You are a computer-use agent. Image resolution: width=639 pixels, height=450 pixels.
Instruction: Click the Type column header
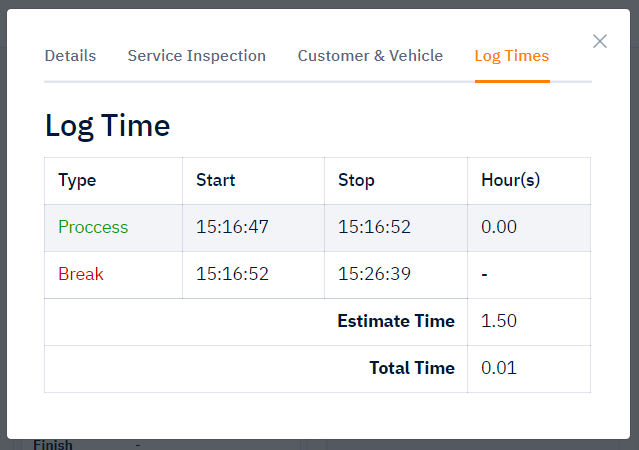click(77, 180)
